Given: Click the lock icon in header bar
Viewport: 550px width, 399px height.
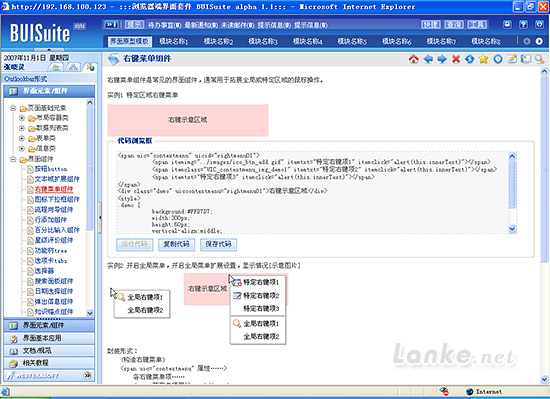Looking at the screenshot, I should pos(507,24).
